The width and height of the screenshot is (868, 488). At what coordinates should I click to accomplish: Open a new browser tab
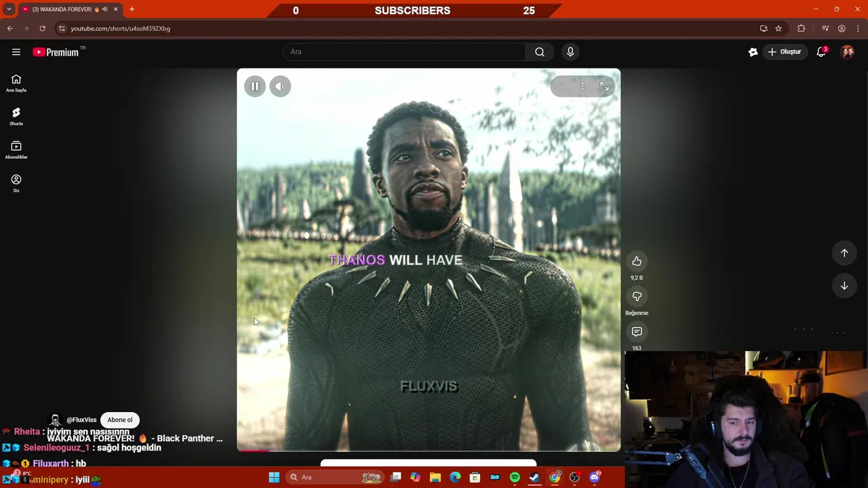coord(132,9)
